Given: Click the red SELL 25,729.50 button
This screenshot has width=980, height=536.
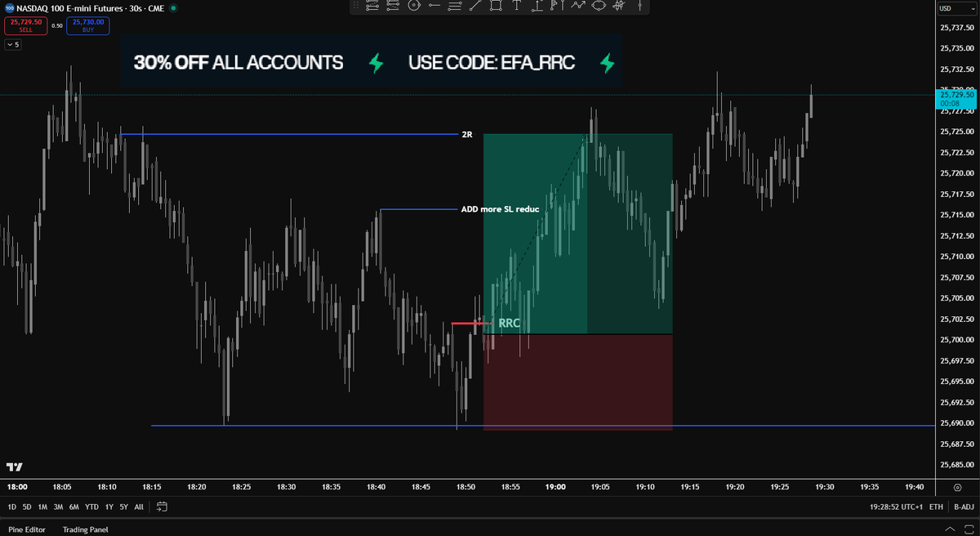Looking at the screenshot, I should coord(25,25).
